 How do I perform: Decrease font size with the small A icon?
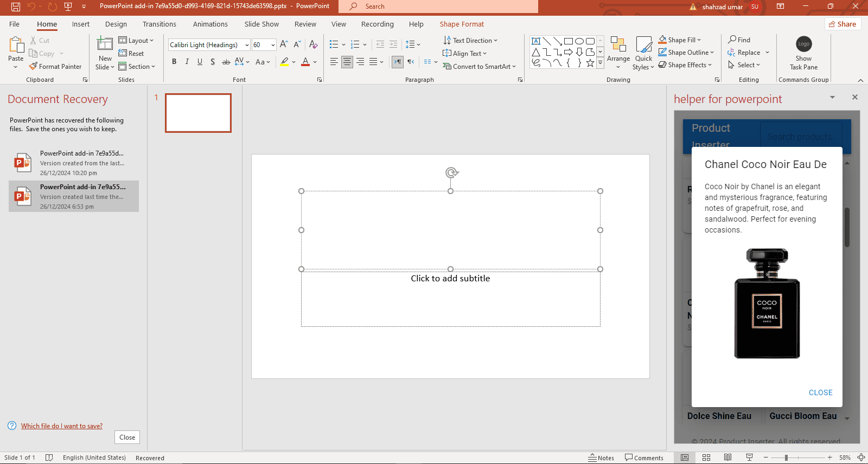tap(297, 44)
